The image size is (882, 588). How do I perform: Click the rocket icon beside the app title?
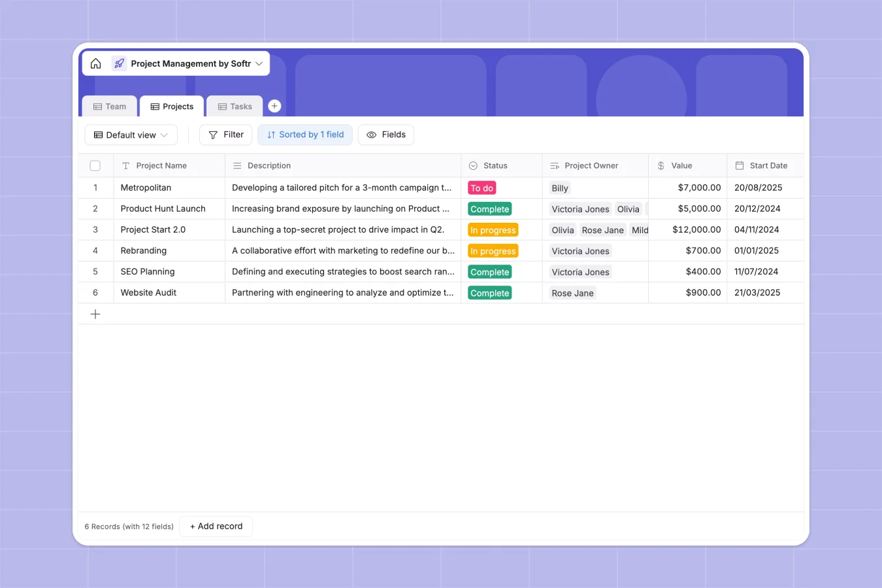click(119, 63)
